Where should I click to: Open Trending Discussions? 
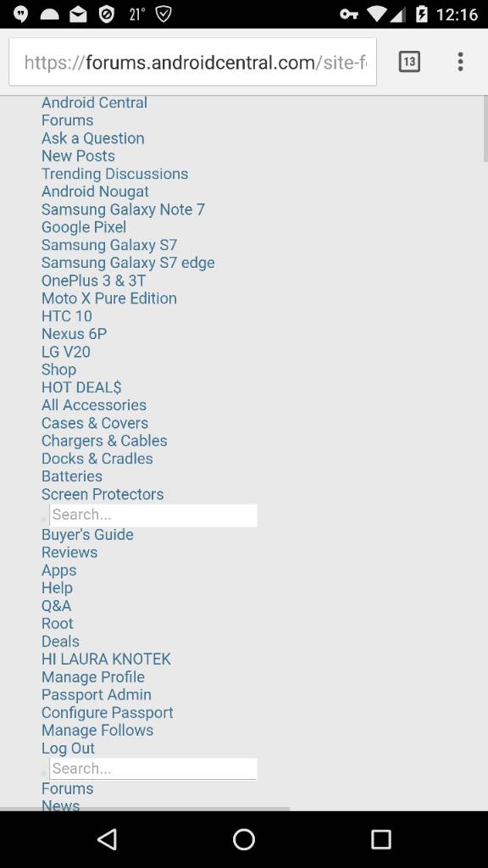click(115, 174)
